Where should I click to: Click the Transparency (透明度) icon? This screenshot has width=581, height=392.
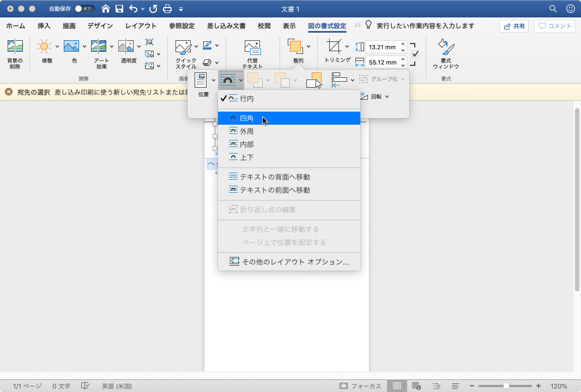126,47
